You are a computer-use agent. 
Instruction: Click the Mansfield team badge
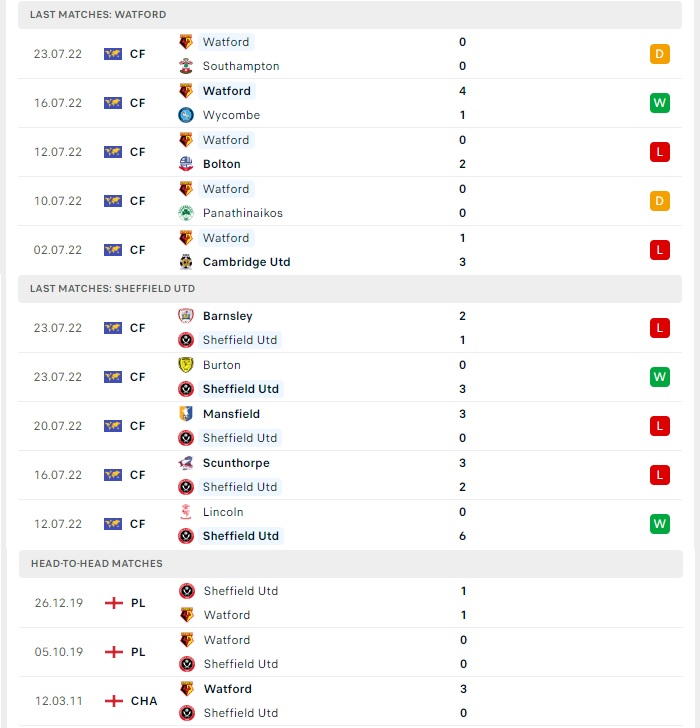tap(186, 414)
